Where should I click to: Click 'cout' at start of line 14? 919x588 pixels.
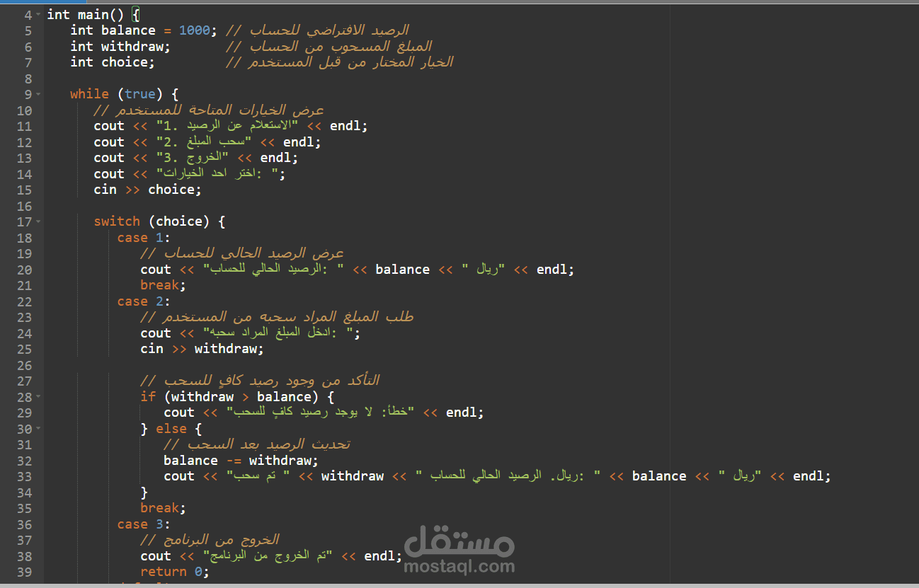109,174
